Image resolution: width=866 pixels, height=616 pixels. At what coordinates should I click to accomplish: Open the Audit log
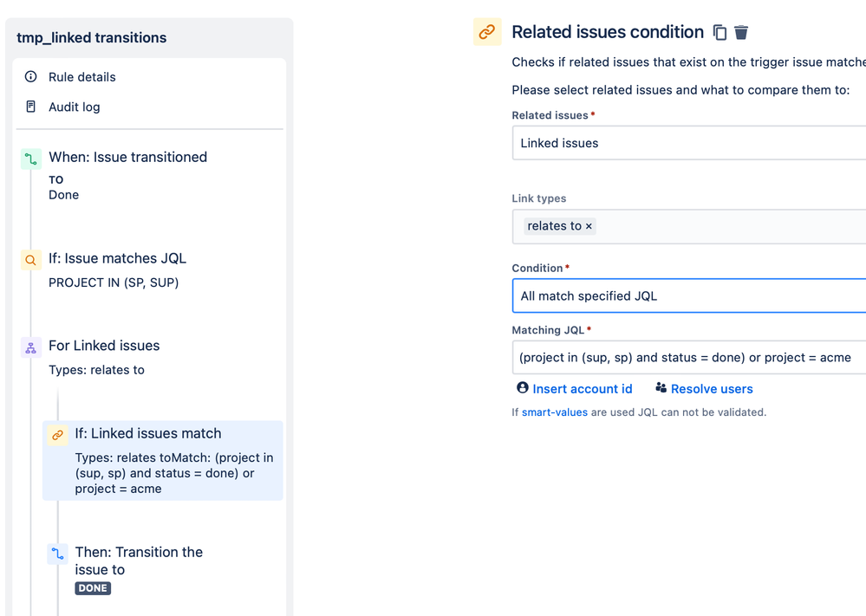tap(74, 107)
